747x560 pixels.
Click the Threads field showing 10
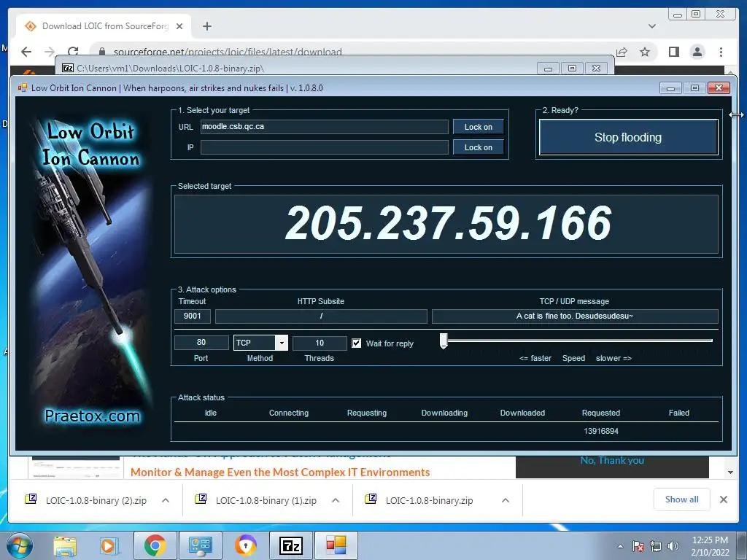click(320, 343)
